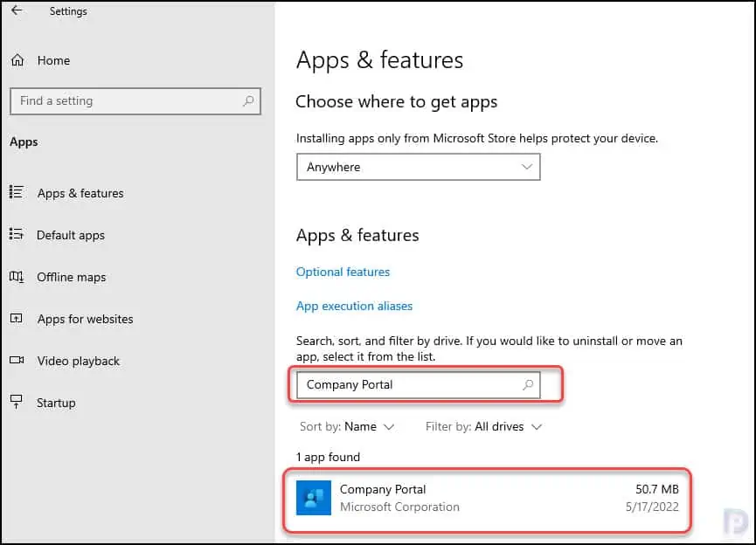Click the Choose where to get apps heading

click(396, 102)
